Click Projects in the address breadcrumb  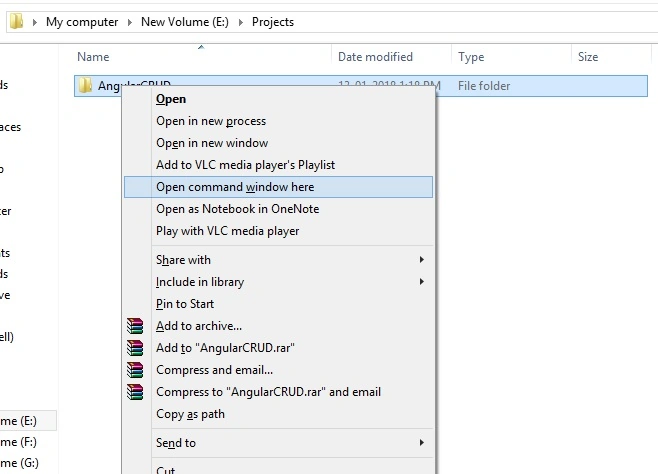point(273,22)
